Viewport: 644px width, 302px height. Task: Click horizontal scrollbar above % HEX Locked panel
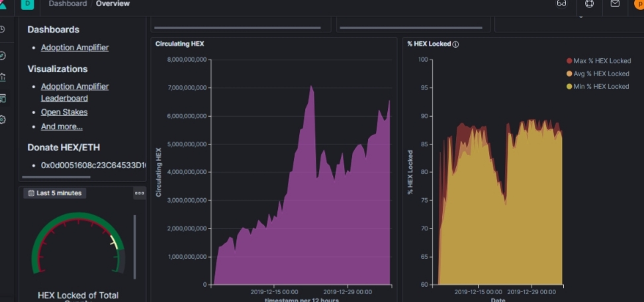pyautogui.click(x=411, y=28)
